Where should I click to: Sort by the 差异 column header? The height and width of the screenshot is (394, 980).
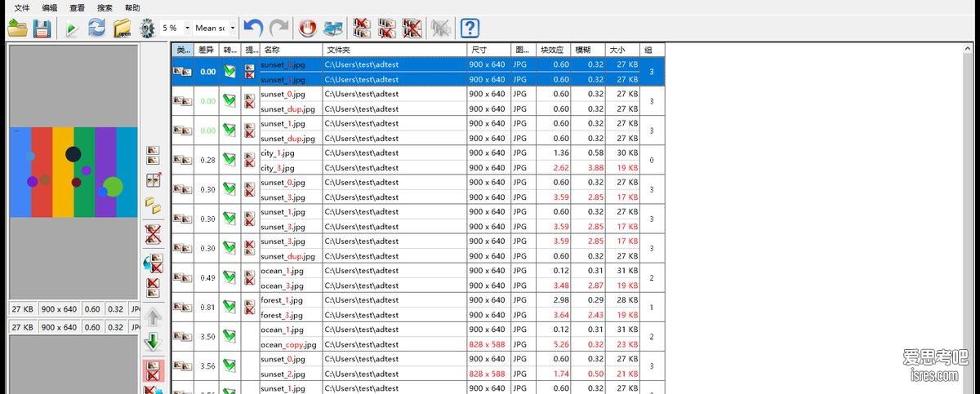(x=207, y=50)
